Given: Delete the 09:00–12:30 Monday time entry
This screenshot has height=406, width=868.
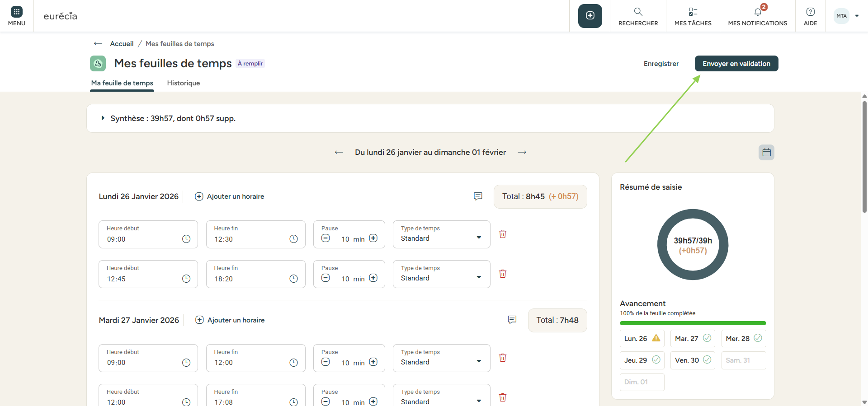Looking at the screenshot, I should point(502,234).
